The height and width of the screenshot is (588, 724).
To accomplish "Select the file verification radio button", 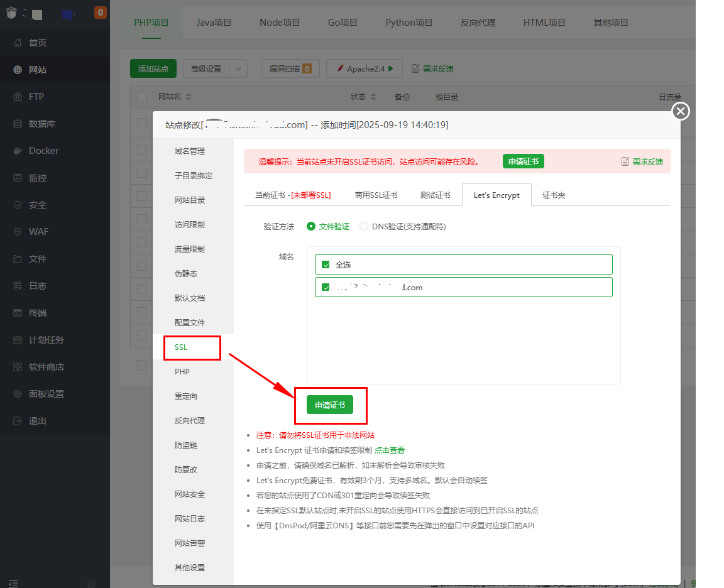I will pos(311,226).
